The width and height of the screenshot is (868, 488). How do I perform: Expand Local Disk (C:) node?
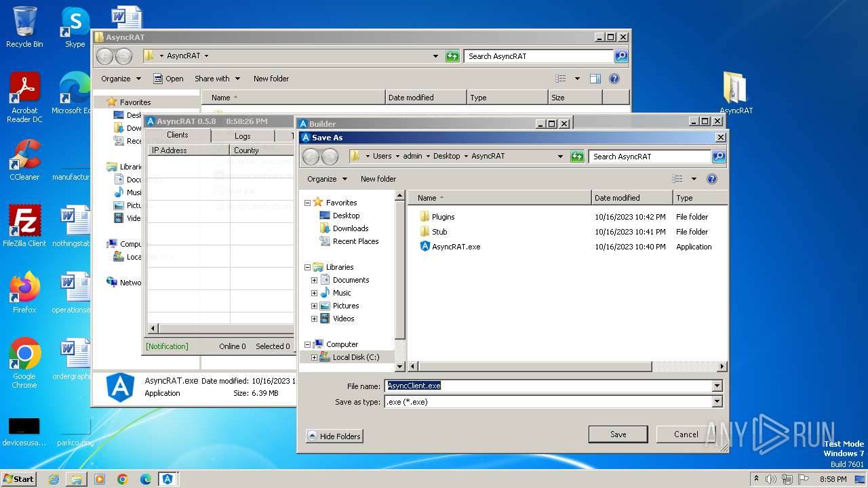point(314,357)
